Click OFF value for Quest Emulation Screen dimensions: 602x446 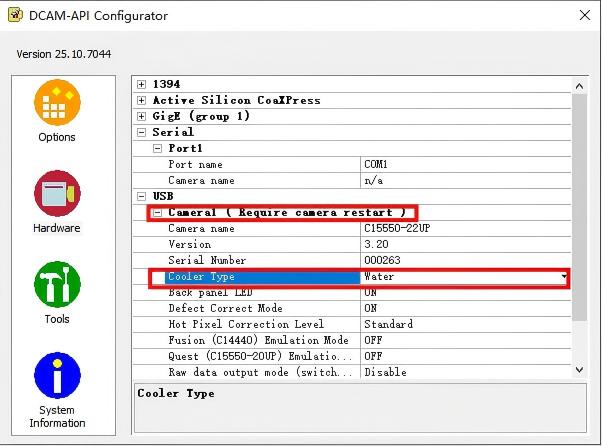373,357
